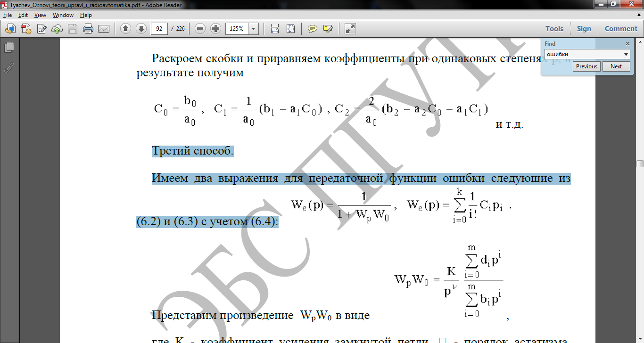
Task: Click the text '(6.2) и (6.3) с учетом (6.4):'
Action: [x=207, y=222]
